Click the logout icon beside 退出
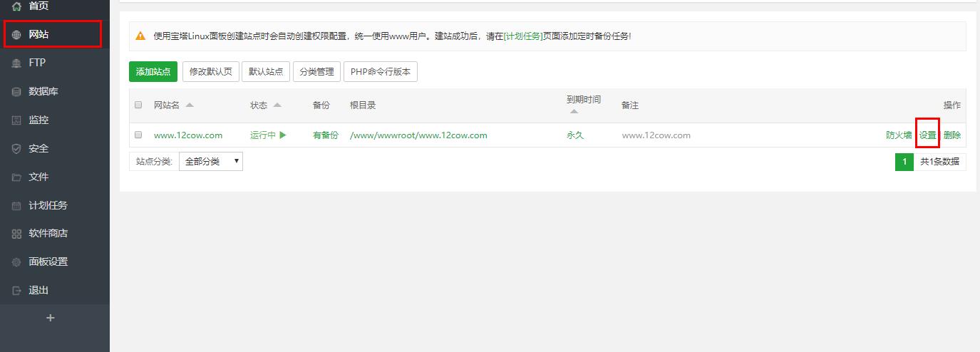 [16, 291]
